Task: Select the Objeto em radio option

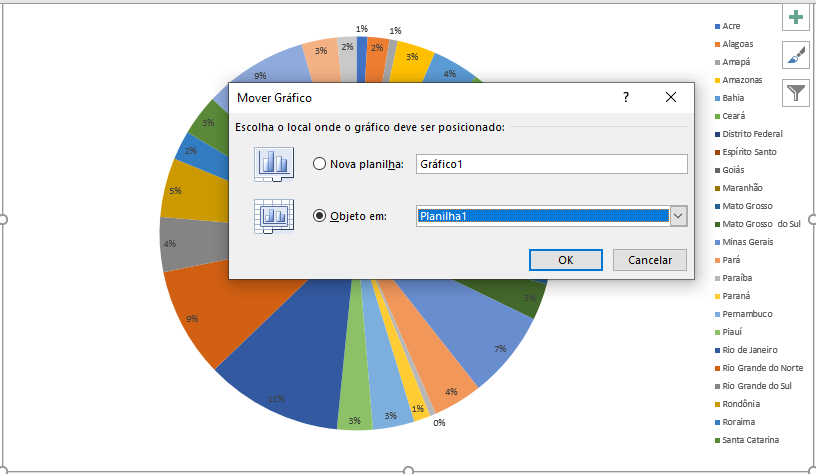Action: (x=320, y=216)
